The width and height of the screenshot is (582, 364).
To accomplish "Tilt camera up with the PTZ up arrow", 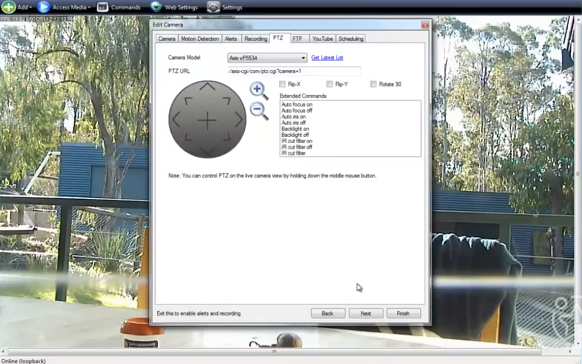I will pos(207,87).
